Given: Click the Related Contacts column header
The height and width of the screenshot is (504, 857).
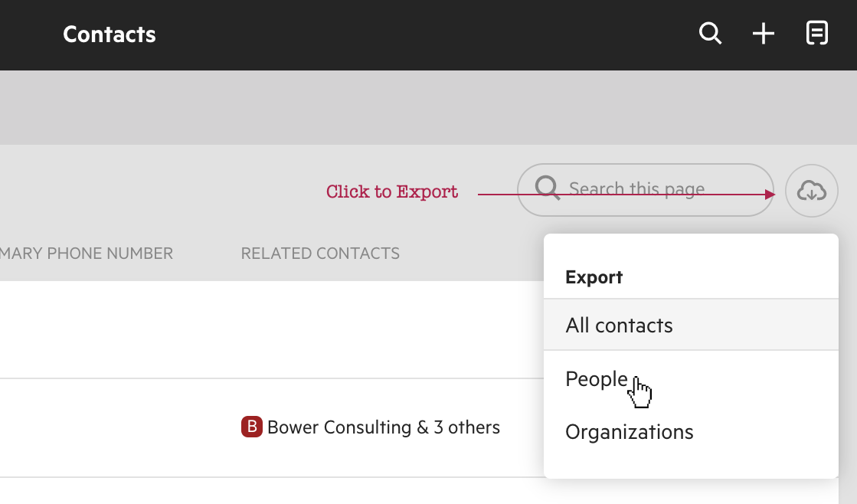Looking at the screenshot, I should point(320,254).
